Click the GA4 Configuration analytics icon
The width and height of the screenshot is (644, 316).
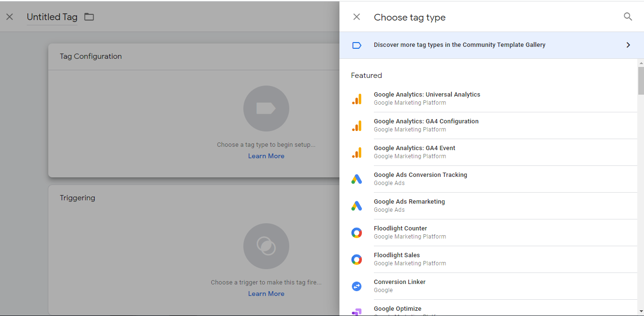(x=357, y=125)
